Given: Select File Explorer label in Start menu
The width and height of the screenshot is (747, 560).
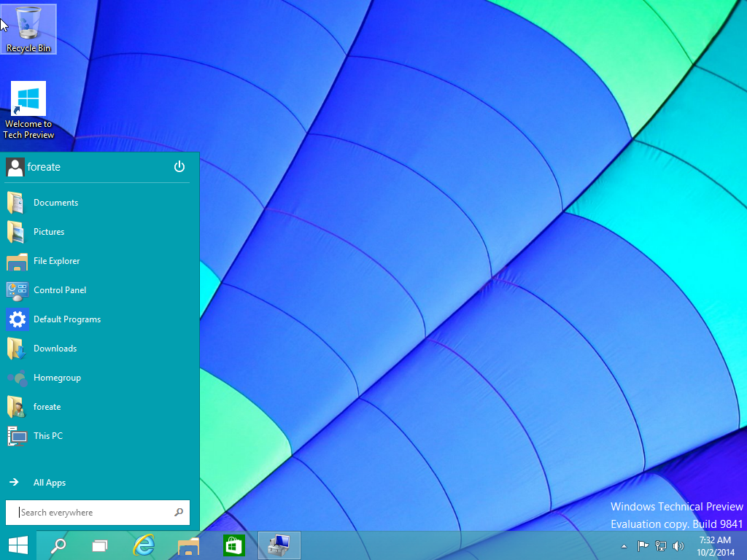Looking at the screenshot, I should (57, 261).
